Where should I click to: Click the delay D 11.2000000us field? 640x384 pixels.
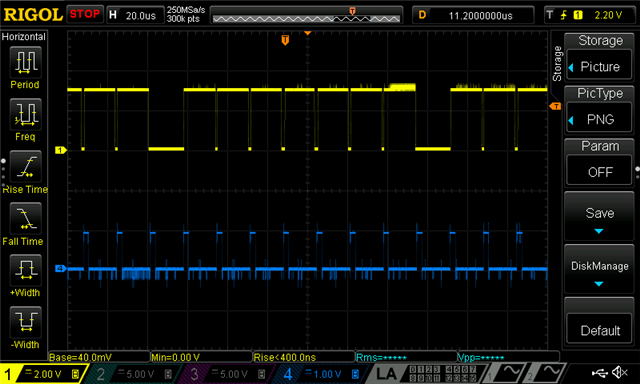tap(473, 16)
